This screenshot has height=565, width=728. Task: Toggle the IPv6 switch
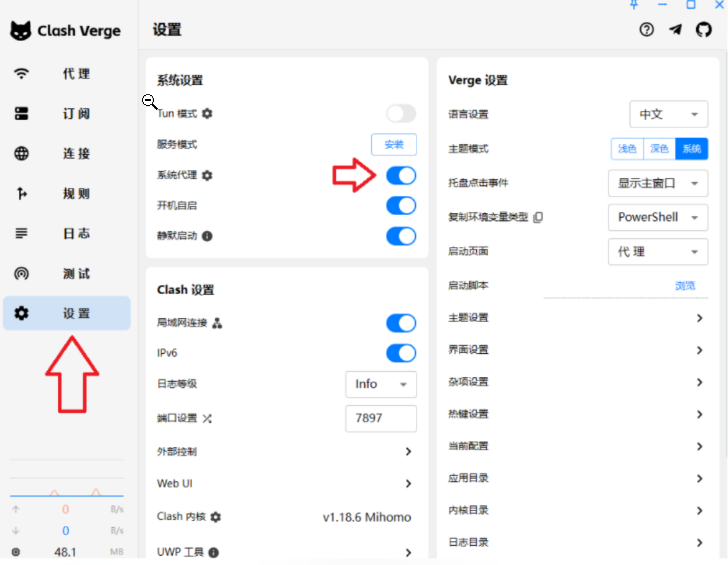coord(401,354)
